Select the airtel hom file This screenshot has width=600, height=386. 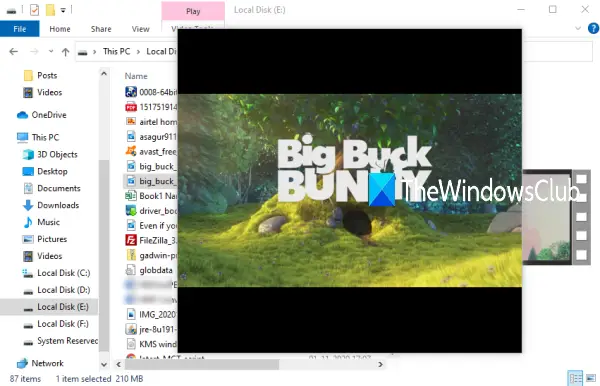pyautogui.click(x=151, y=122)
